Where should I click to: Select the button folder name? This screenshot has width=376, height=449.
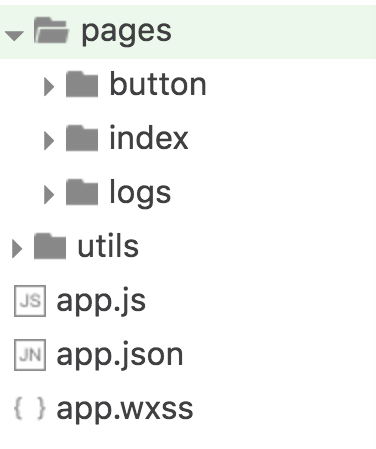pos(158,84)
